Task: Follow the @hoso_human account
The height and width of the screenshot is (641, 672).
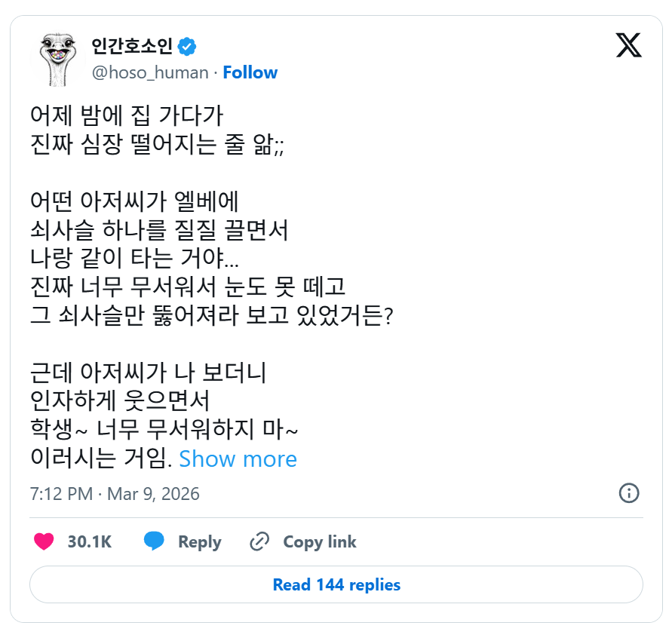Action: tap(250, 72)
